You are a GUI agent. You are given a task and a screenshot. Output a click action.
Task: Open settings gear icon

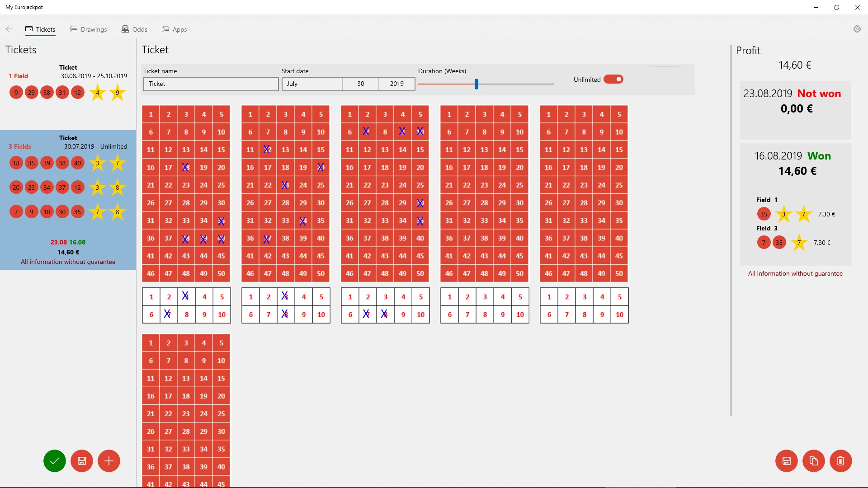pyautogui.click(x=857, y=29)
